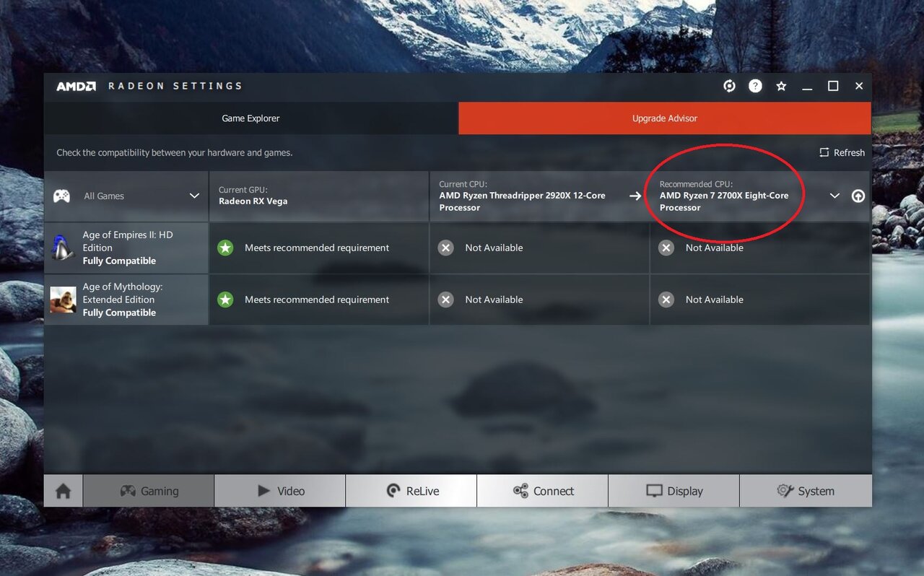Open the Connect section
924x576 pixels.
[543, 491]
